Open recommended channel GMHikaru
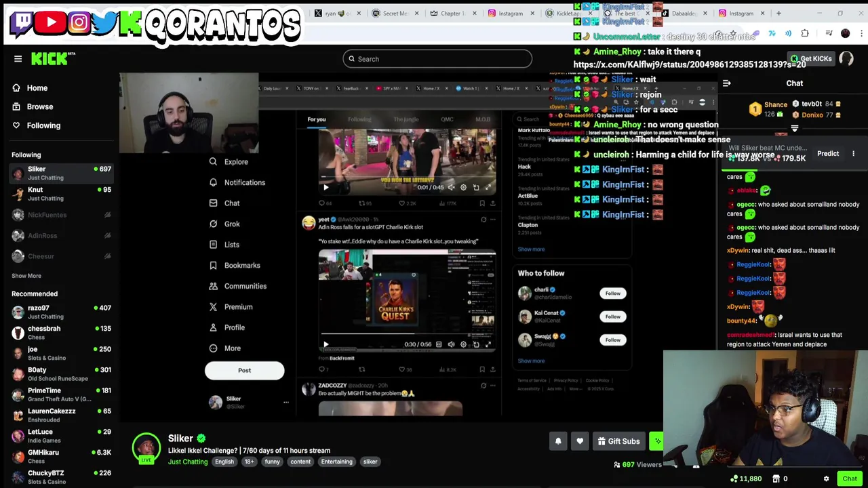This screenshot has width=868, height=488. (61, 456)
